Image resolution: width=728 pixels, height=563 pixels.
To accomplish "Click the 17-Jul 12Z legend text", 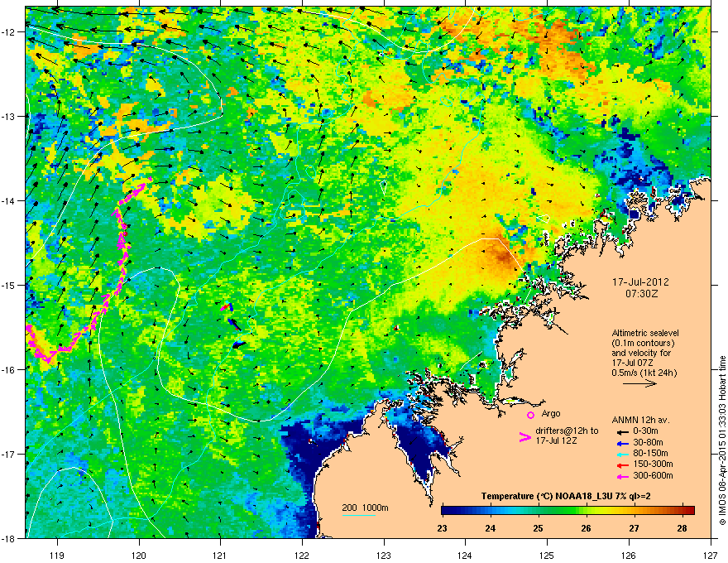I will pyautogui.click(x=556, y=440).
